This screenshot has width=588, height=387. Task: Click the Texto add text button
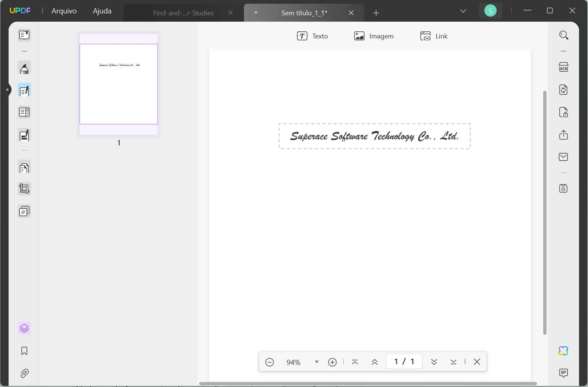coord(312,36)
